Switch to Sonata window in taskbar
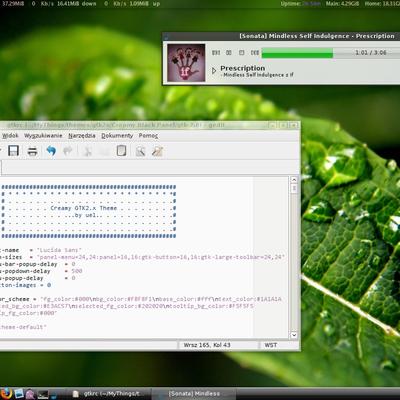Image resolution: width=400 pixels, height=400 pixels. click(x=194, y=394)
